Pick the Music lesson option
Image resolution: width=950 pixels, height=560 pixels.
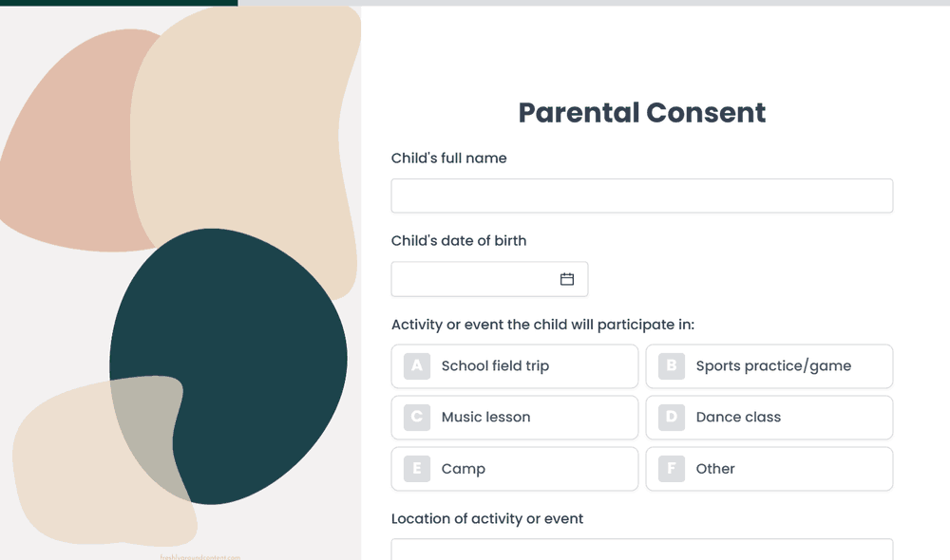(485, 418)
